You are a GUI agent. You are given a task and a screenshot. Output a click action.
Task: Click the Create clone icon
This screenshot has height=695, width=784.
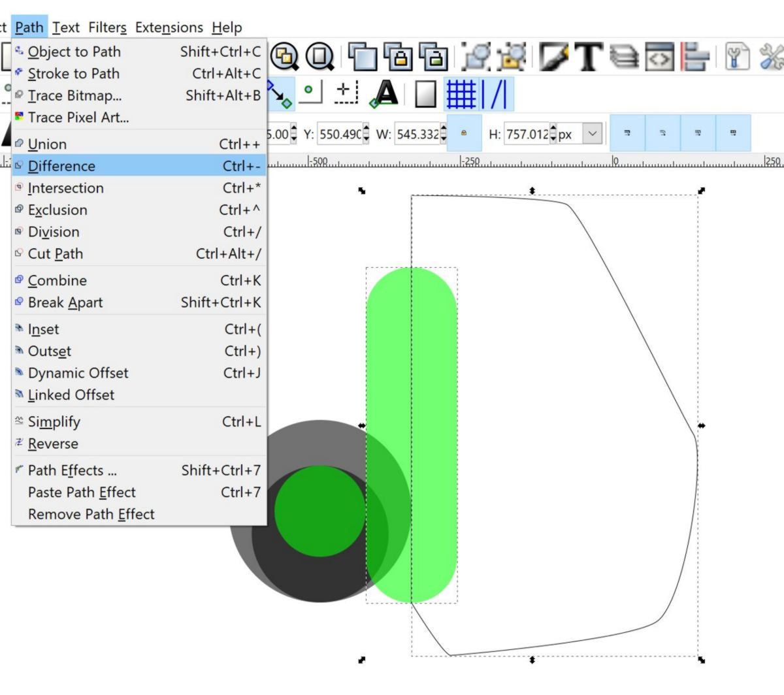coord(398,57)
